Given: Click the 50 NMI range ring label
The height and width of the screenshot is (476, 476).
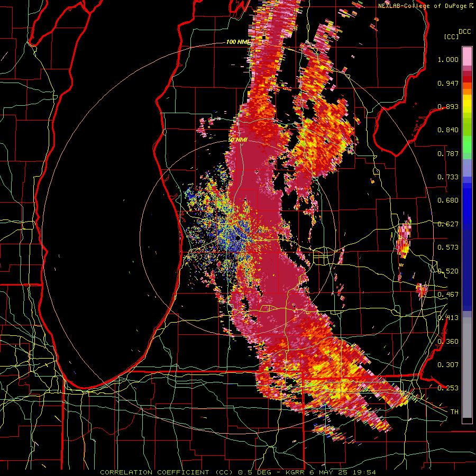Looking at the screenshot, I should point(237,140).
